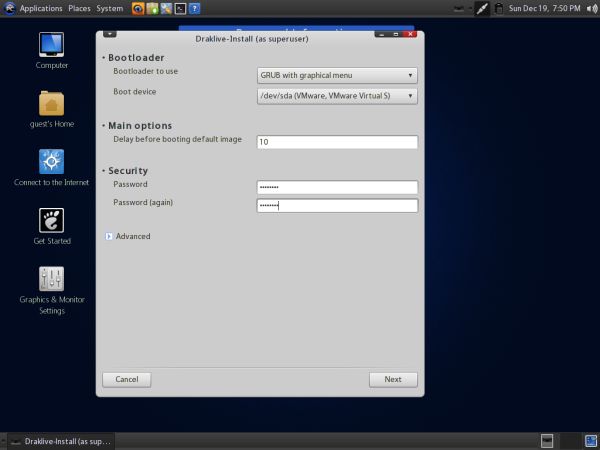This screenshot has width=600, height=450.
Task: Open the Get Started desktop icon
Action: click(52, 226)
